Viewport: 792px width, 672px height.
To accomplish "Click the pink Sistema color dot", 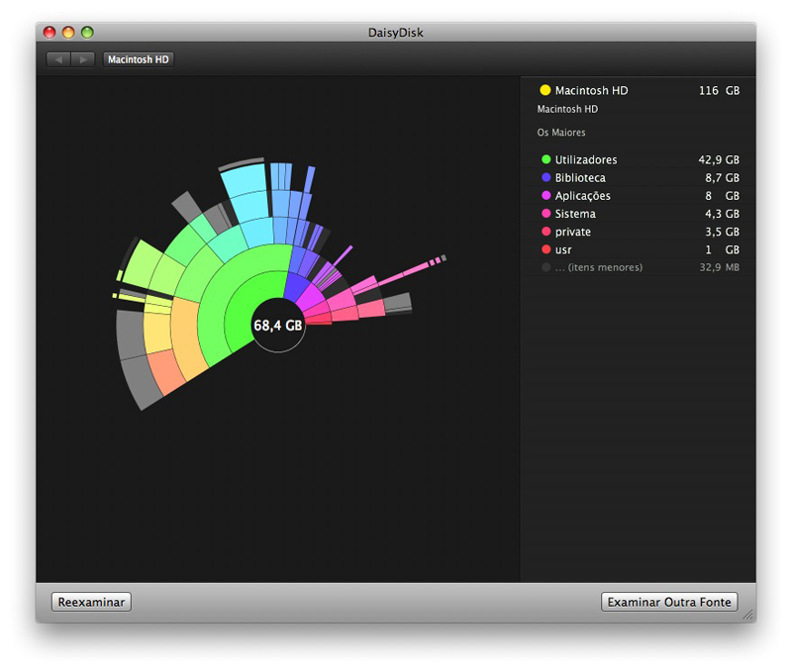I will click(546, 214).
